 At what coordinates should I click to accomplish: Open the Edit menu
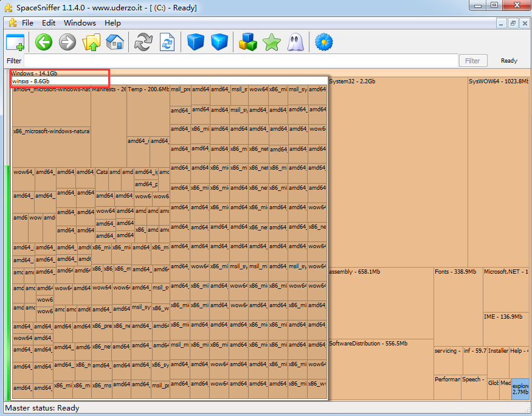[x=49, y=23]
